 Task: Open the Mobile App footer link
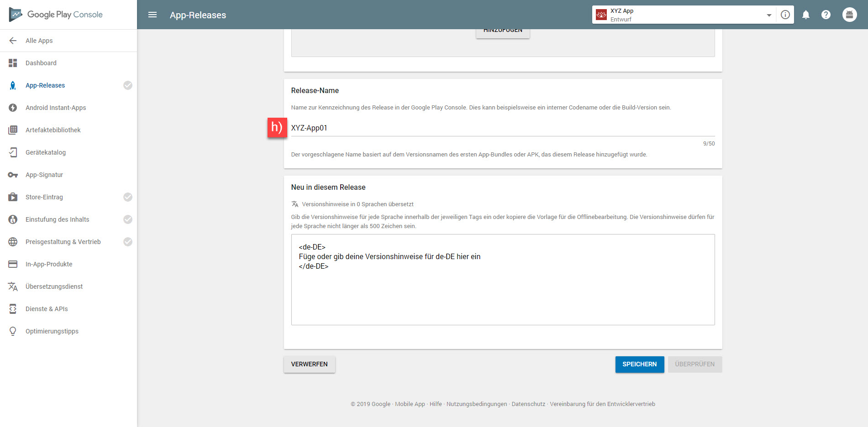pos(410,404)
